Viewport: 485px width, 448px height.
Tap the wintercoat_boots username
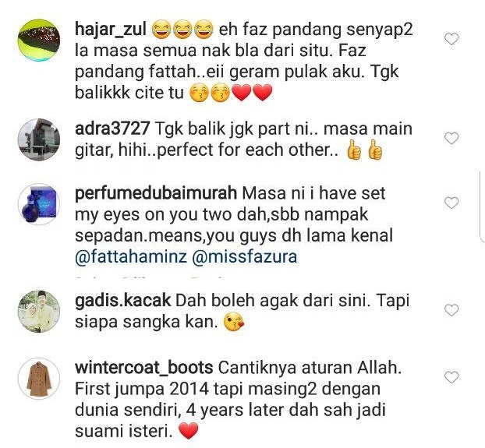(143, 368)
